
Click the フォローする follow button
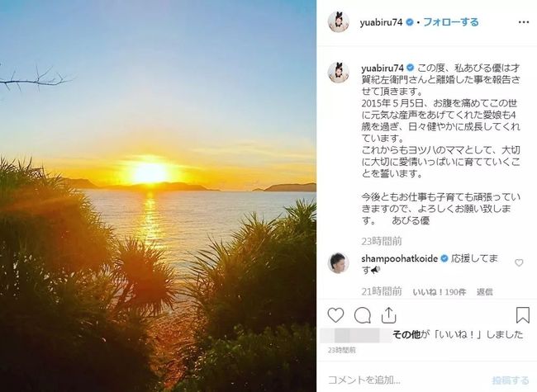click(x=451, y=22)
